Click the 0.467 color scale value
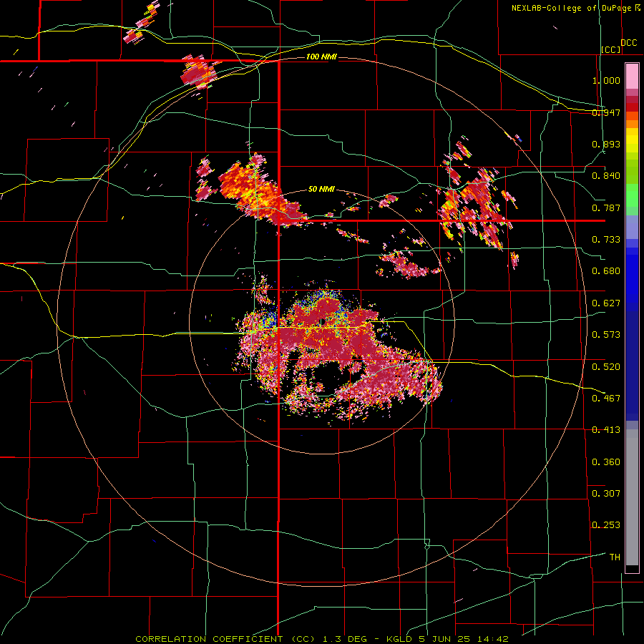The height and width of the screenshot is (644, 644). click(606, 398)
